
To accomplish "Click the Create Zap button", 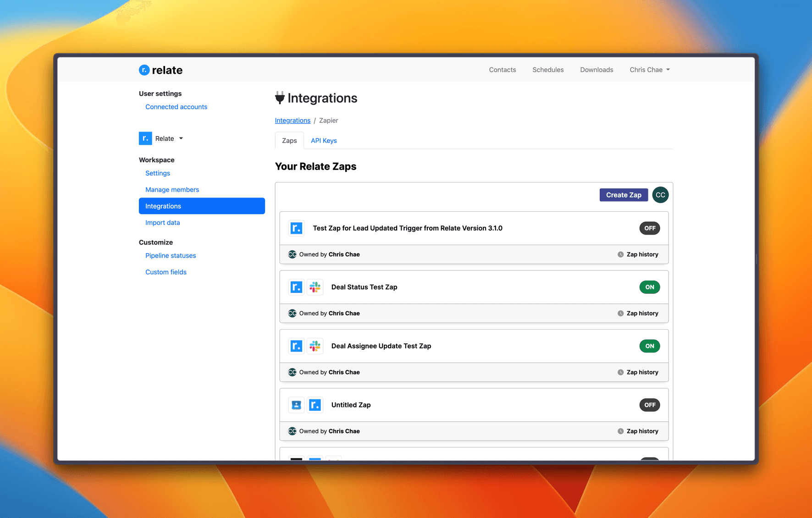I will pyautogui.click(x=624, y=195).
